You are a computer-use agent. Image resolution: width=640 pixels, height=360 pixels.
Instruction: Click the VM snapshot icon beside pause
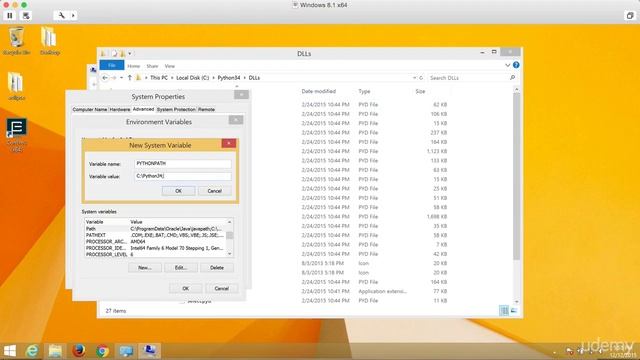pyautogui.click(x=26, y=16)
